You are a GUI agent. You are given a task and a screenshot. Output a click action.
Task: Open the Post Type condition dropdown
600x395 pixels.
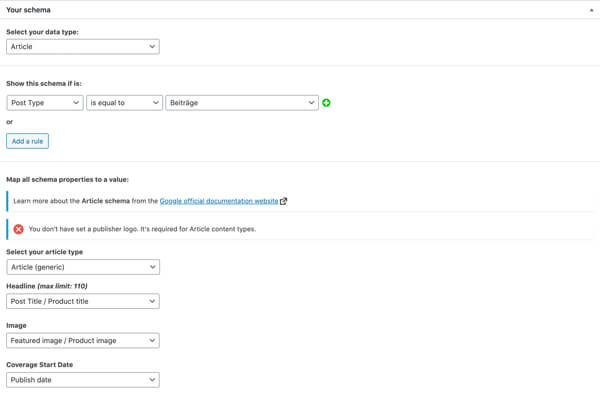(45, 103)
